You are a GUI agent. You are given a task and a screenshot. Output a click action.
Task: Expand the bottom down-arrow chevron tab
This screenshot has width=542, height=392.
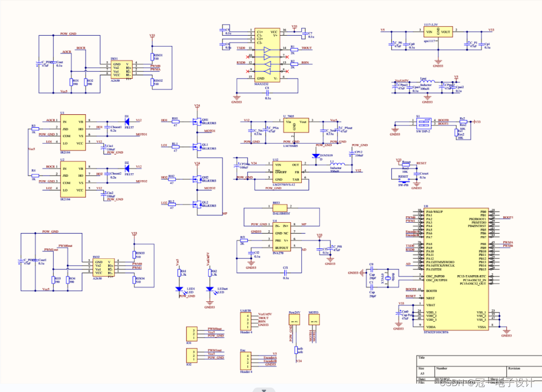click(264, 391)
